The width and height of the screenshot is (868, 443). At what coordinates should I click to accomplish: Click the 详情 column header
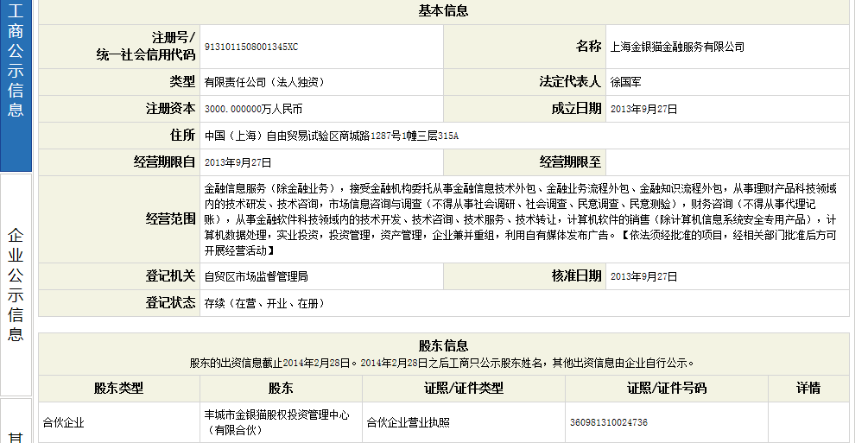point(808,389)
